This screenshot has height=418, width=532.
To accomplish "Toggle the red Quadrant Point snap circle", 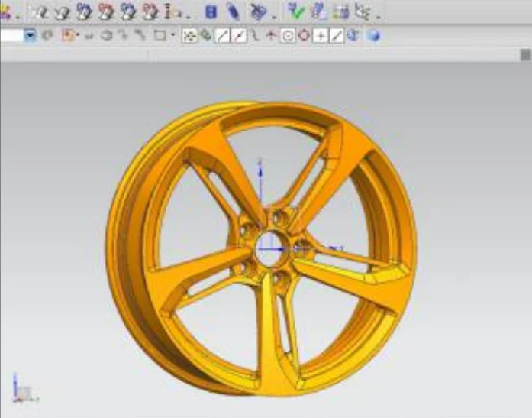I will [x=304, y=35].
